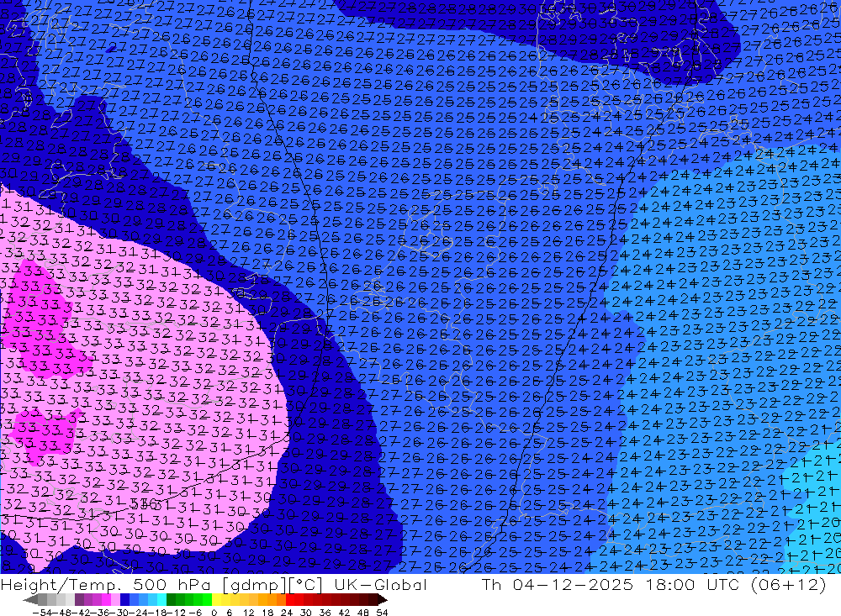The image size is (841, 616).
Task: Click the '-12' legend value
Action: pos(176,613)
